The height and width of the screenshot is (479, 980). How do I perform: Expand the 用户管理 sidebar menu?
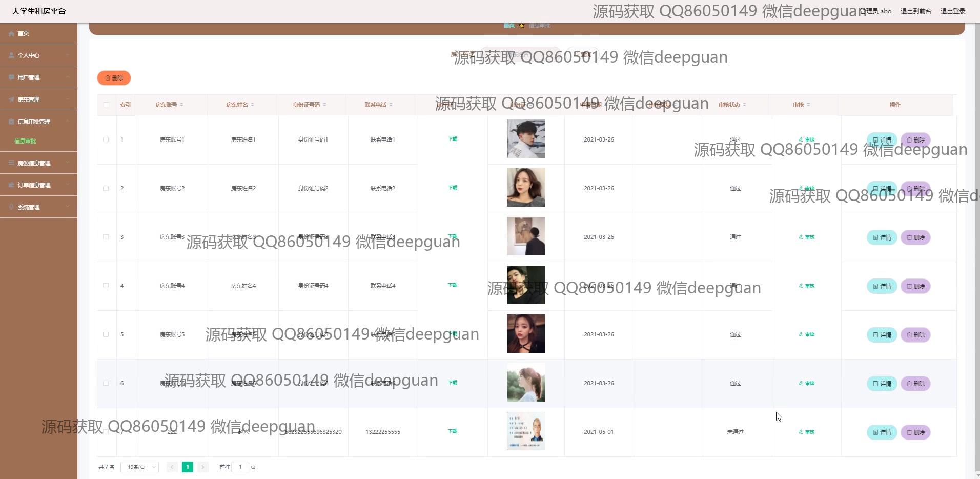click(x=38, y=77)
